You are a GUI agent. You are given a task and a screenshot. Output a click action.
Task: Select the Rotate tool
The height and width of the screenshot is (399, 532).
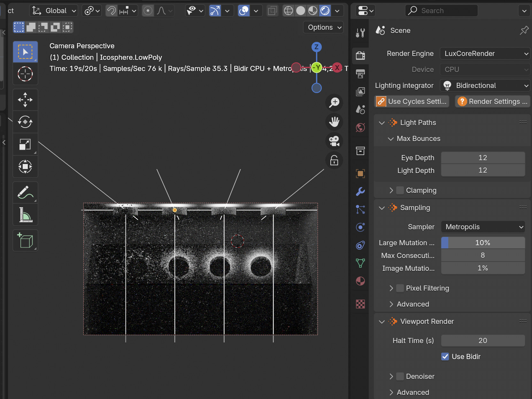25,122
